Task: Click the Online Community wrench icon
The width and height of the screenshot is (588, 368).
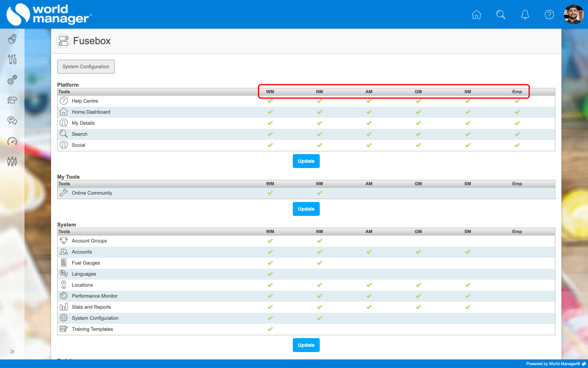Action: pos(64,193)
